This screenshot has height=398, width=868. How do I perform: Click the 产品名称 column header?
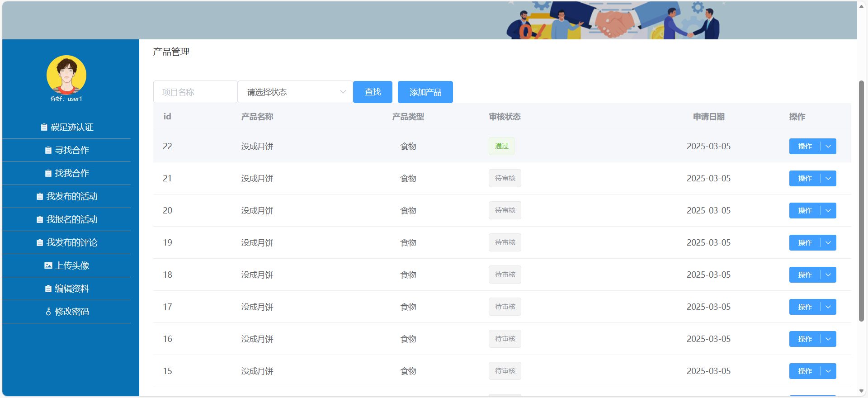tap(257, 117)
